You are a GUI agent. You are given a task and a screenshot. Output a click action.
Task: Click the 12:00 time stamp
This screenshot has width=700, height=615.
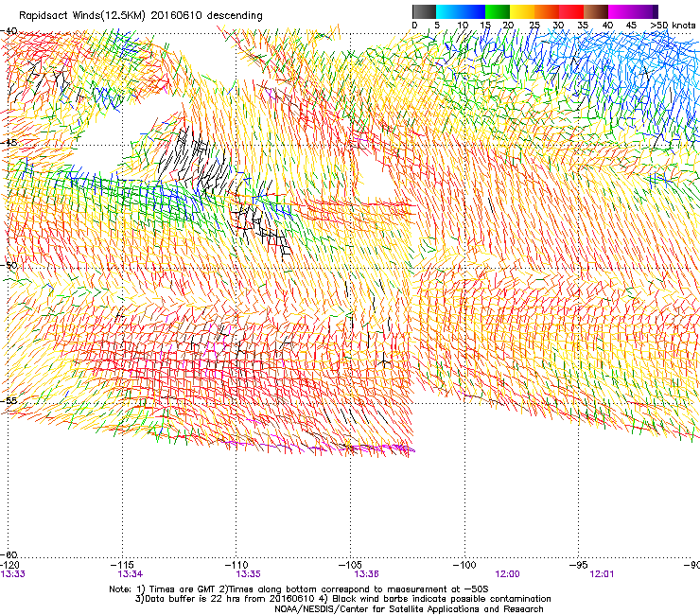[508, 574]
